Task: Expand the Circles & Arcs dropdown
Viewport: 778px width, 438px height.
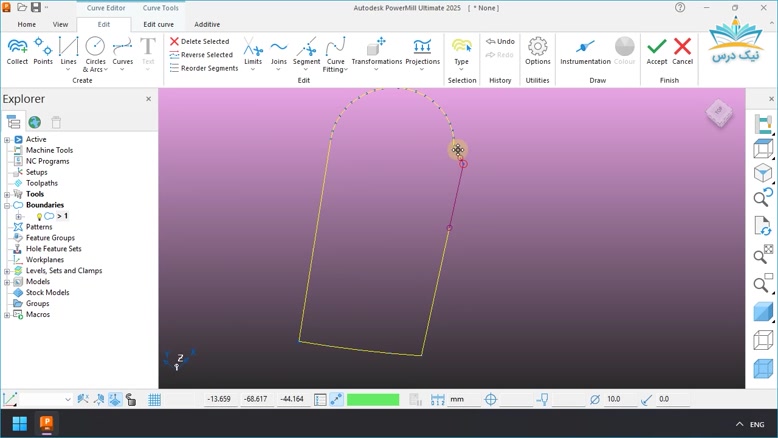Action: point(95,70)
